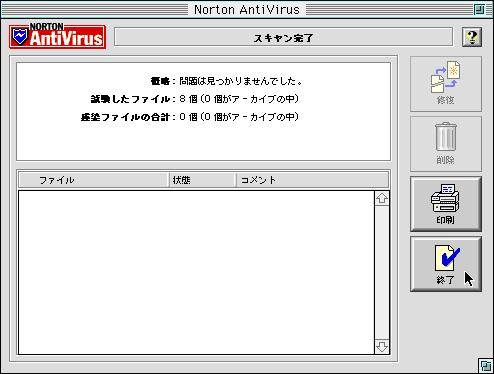Click the Norton AntiVirus title bar text
The width and height of the screenshot is (494, 374).
click(x=247, y=9)
